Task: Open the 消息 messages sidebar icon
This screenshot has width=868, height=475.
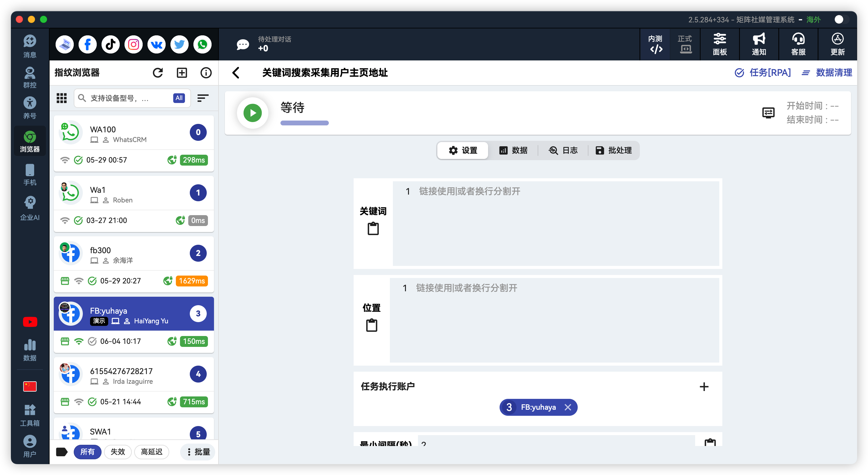Action: (30, 46)
